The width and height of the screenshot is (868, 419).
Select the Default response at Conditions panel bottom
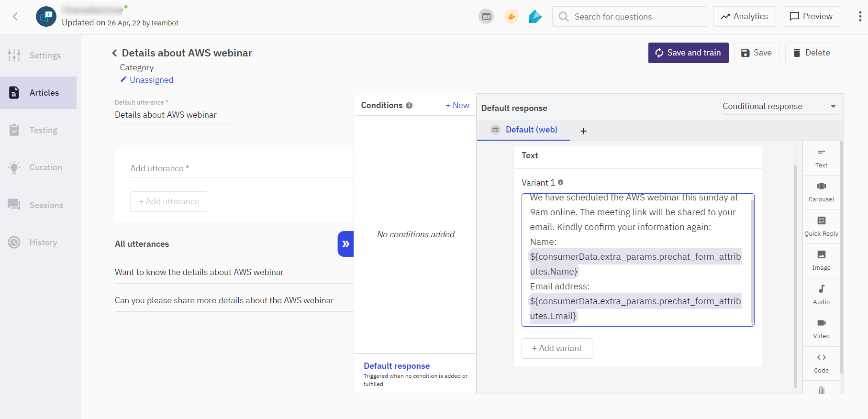[x=415, y=374]
